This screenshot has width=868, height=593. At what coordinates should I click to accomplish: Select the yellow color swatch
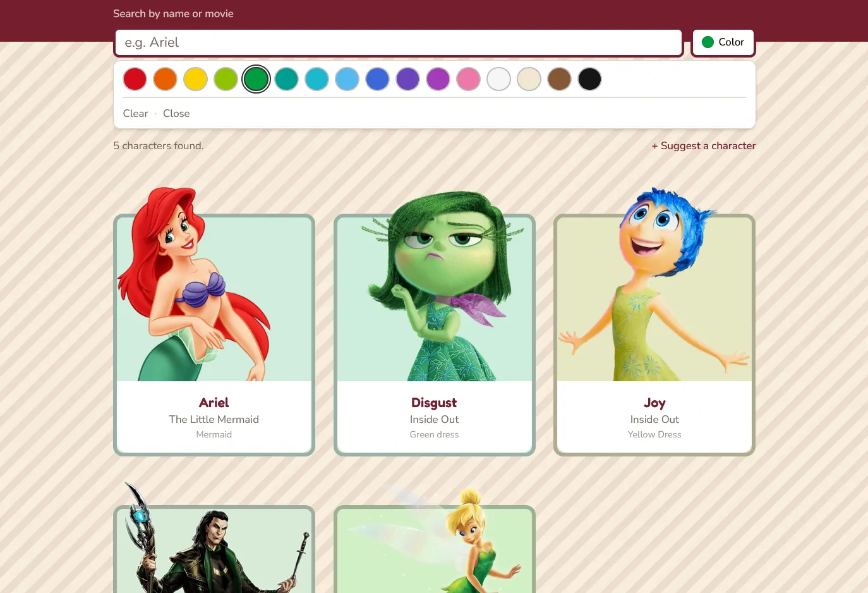(x=195, y=79)
